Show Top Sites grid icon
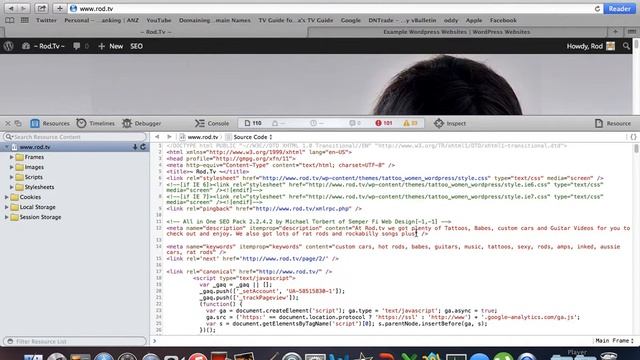Image resolution: width=640 pixels, height=360 pixels. (x=24, y=20)
